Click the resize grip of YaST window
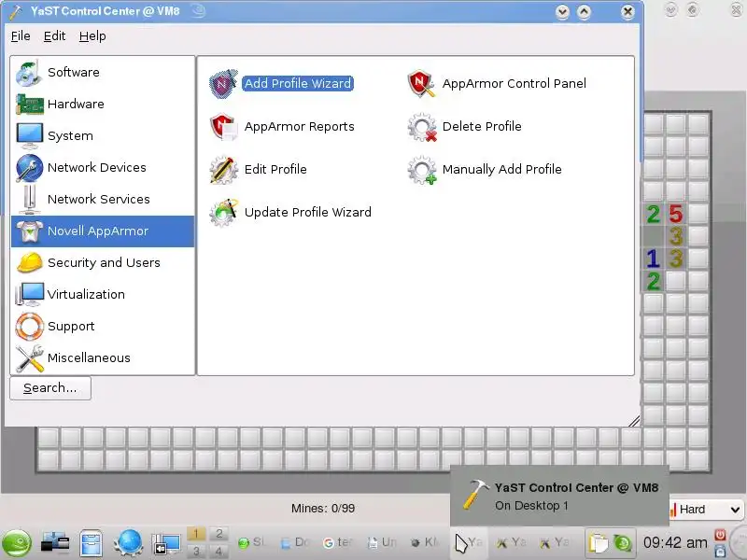 634,421
